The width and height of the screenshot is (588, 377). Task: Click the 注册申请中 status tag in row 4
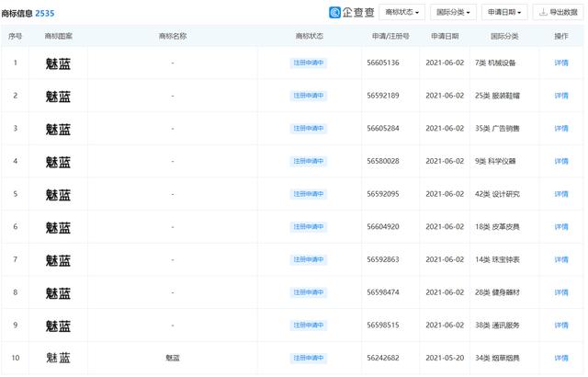pos(309,161)
